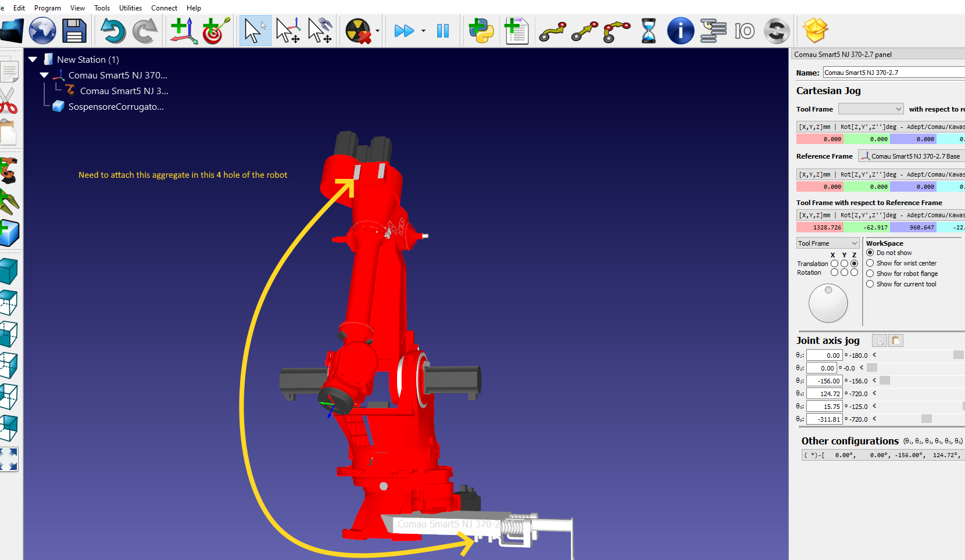This screenshot has width=965, height=560.
Task: Open the package box icon
Action: pos(815,30)
